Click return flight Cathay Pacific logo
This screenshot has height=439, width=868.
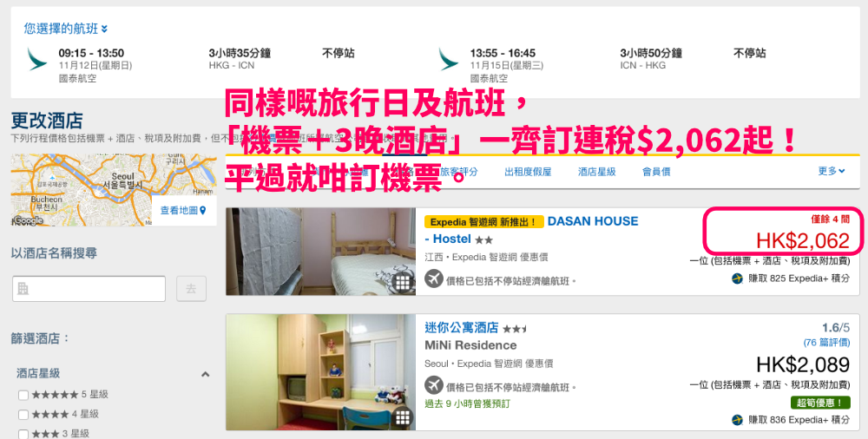[449, 59]
